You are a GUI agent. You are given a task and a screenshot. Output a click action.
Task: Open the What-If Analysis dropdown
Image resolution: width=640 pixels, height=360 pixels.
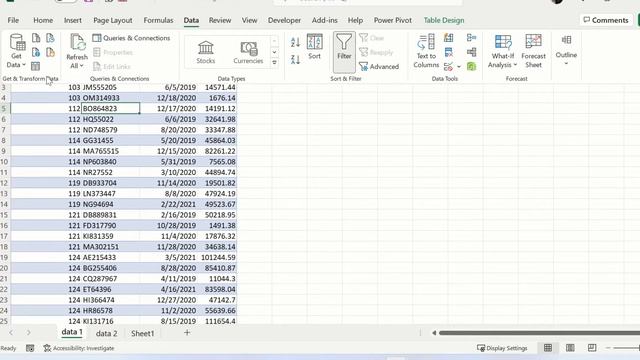click(502, 51)
